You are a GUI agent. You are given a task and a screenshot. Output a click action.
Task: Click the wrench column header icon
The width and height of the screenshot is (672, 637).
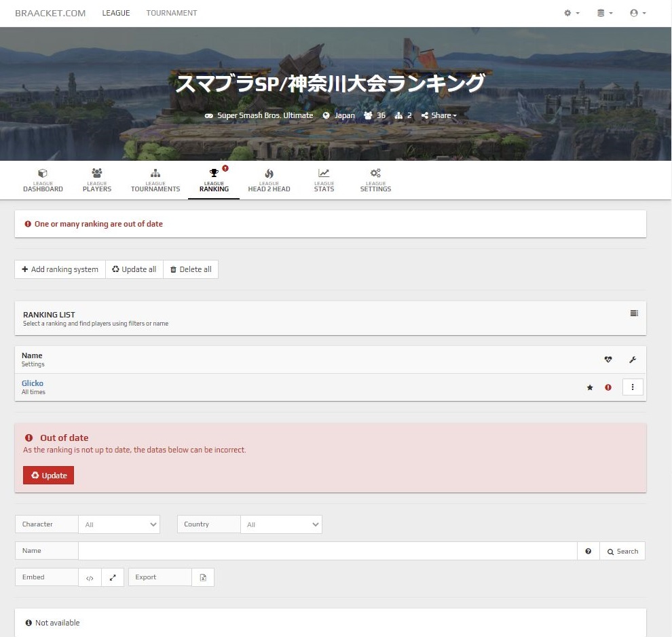point(633,360)
